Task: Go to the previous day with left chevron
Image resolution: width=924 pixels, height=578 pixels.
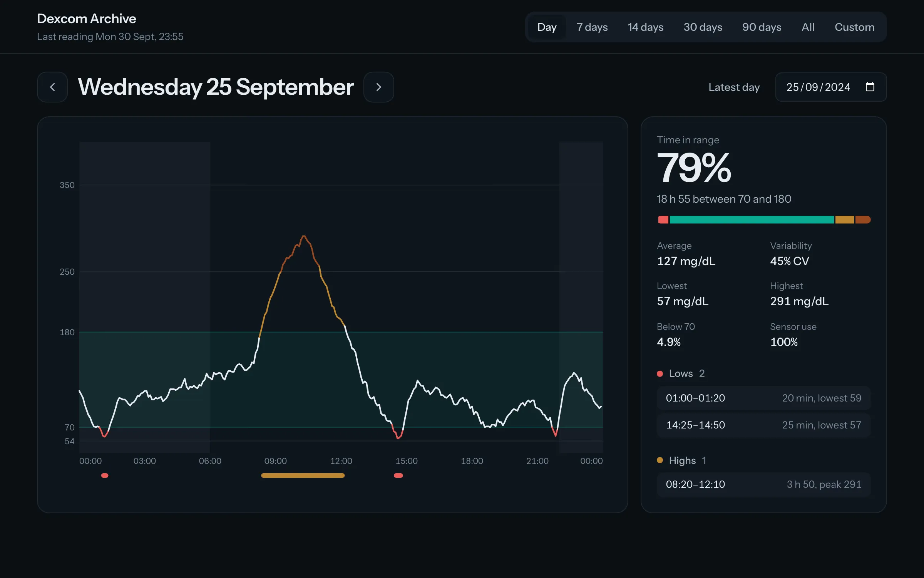Action: coord(52,87)
